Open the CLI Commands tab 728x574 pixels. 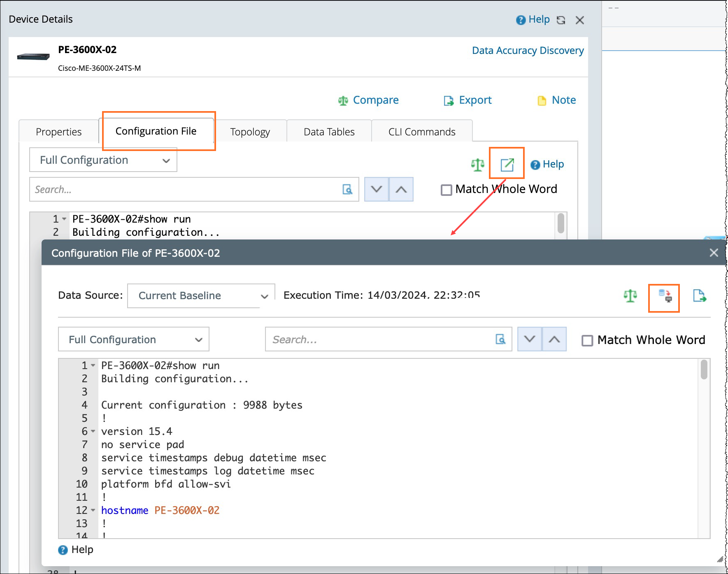point(421,132)
